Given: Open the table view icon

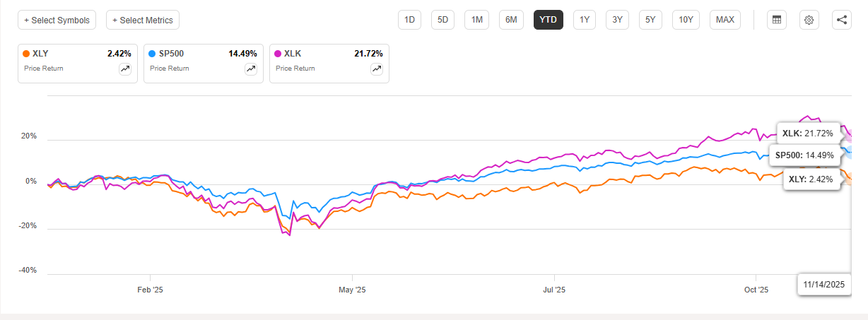Looking at the screenshot, I should (x=777, y=20).
